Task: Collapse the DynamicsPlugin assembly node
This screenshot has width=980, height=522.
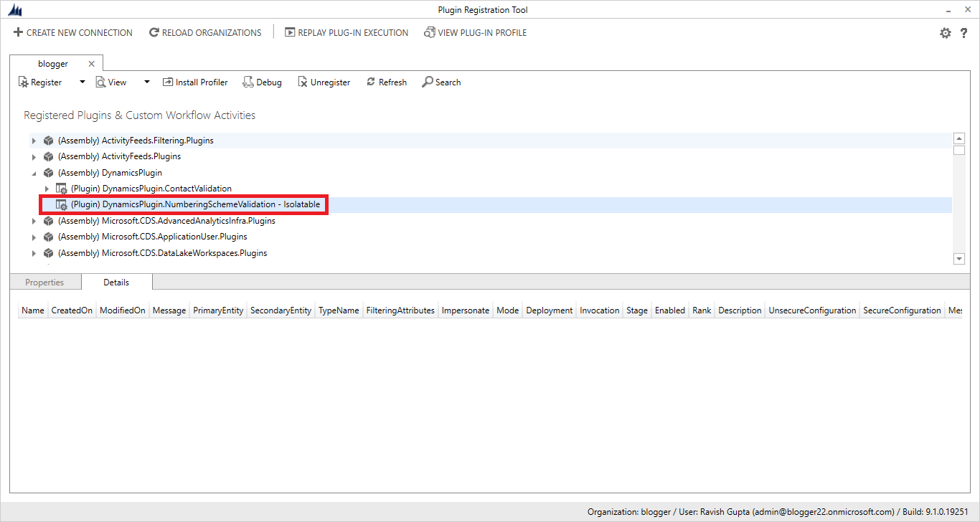Action: pos(34,173)
